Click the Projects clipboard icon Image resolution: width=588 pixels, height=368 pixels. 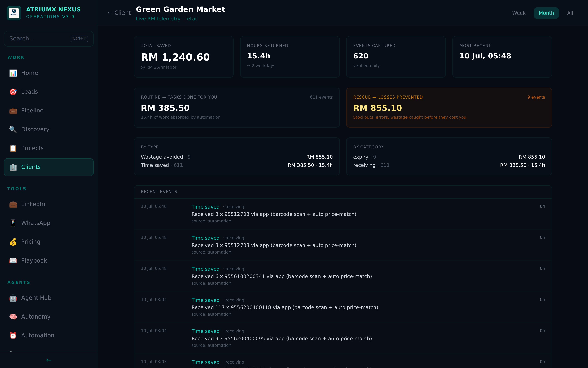[x=13, y=148]
